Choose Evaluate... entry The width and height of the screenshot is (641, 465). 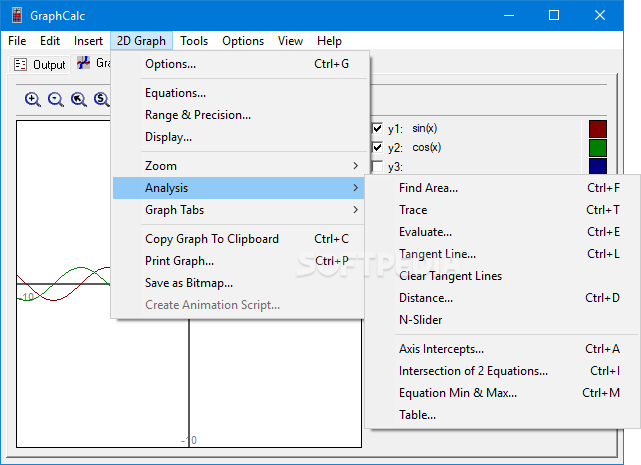[x=502, y=232]
